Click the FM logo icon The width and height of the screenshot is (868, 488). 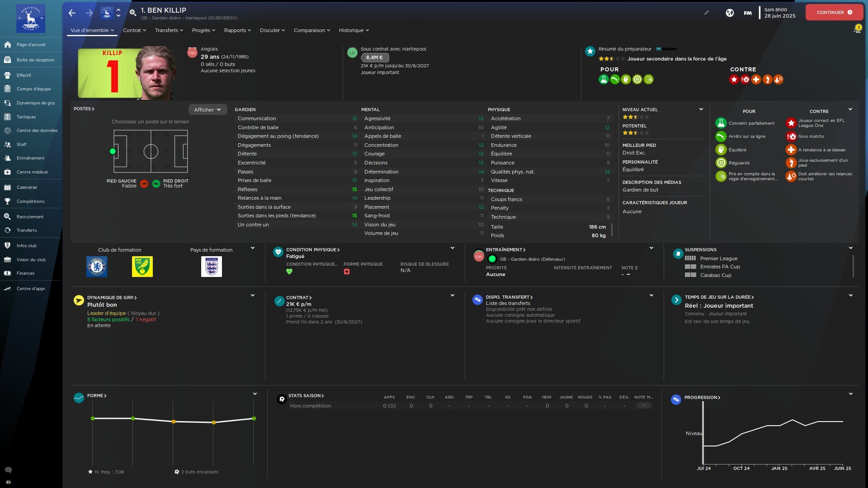tap(748, 13)
